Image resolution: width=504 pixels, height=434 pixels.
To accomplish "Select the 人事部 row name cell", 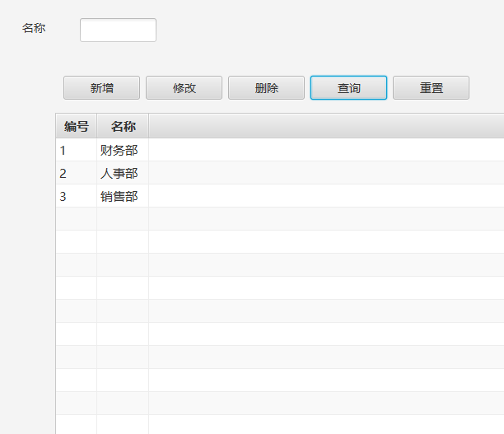I will pyautogui.click(x=119, y=173).
